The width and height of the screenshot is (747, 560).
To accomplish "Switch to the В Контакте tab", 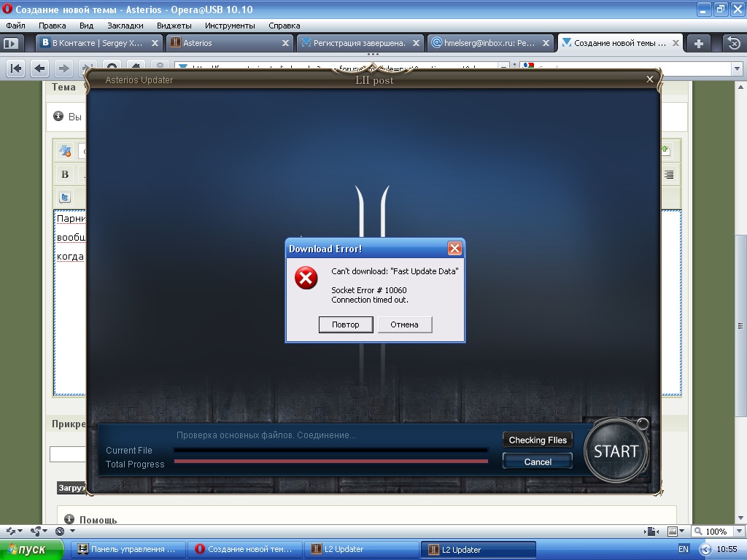I will pos(99,43).
